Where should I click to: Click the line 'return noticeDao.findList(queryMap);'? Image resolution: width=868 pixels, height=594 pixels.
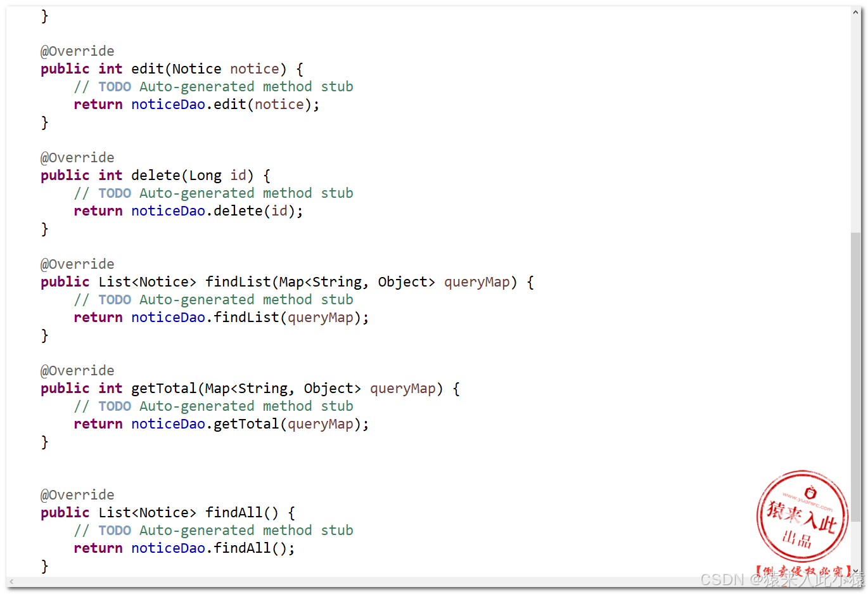(222, 317)
